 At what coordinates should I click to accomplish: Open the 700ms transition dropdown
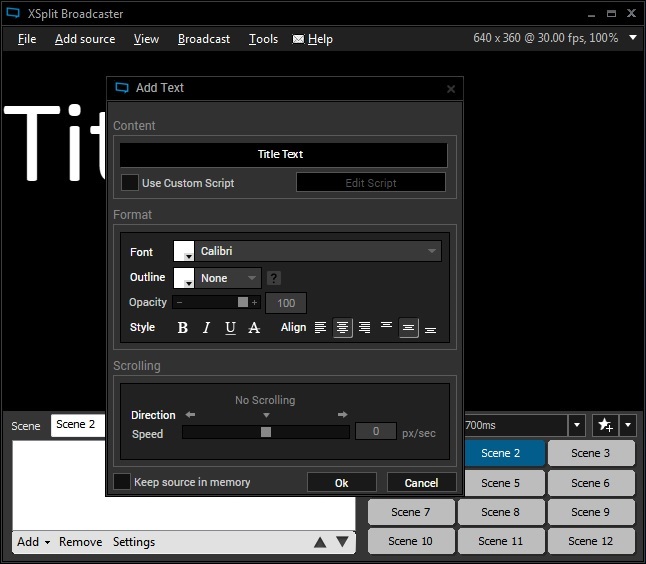(x=577, y=425)
